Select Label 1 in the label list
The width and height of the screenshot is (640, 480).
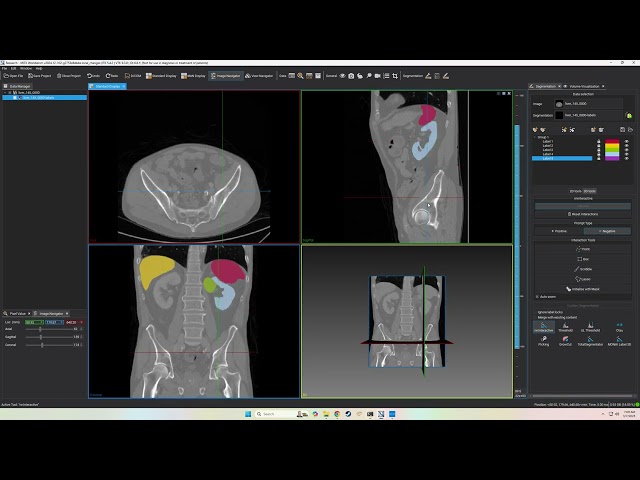click(548, 142)
